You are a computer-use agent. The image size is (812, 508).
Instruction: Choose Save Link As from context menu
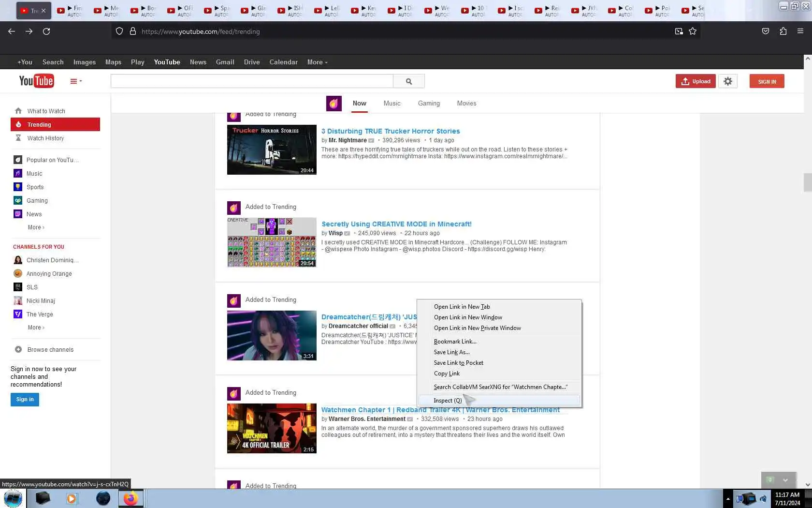tap(499, 352)
